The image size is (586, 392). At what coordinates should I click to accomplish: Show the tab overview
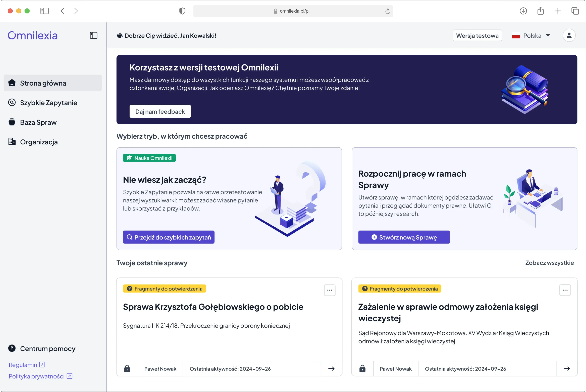[575, 11]
